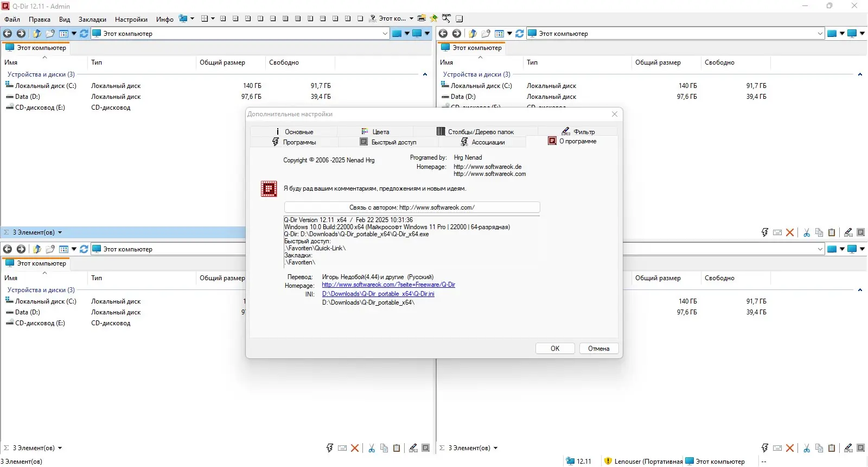Open the Q-Dir.ini file link
This screenshot has height=467, width=868.
coord(378,294)
